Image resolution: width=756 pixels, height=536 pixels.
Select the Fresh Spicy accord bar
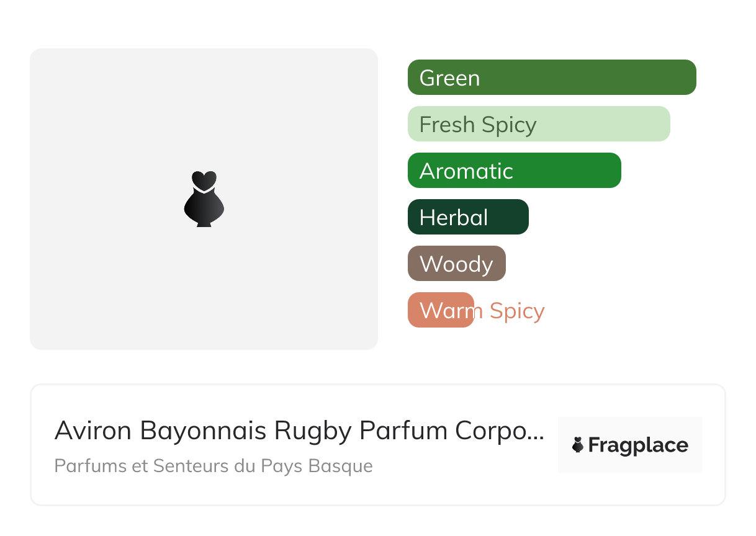coord(538,124)
